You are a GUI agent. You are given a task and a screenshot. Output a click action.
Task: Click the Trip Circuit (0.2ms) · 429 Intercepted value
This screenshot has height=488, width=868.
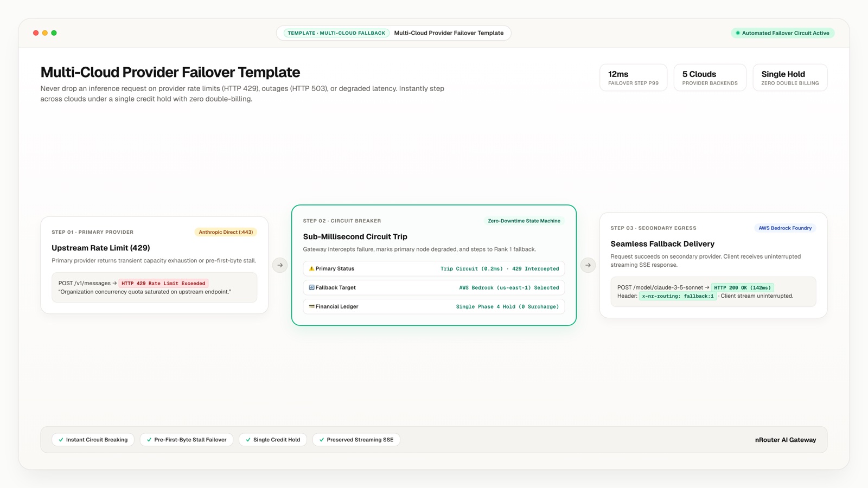click(x=500, y=269)
